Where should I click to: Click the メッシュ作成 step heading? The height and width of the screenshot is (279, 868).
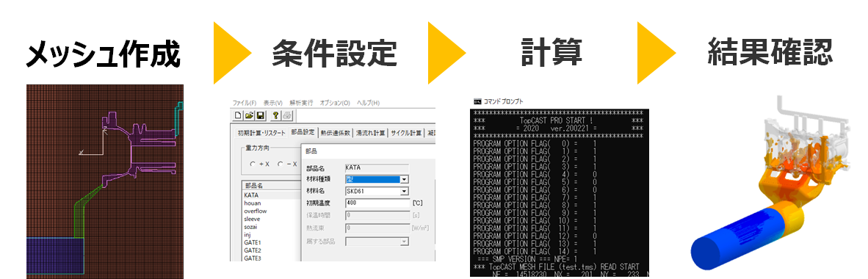103,55
